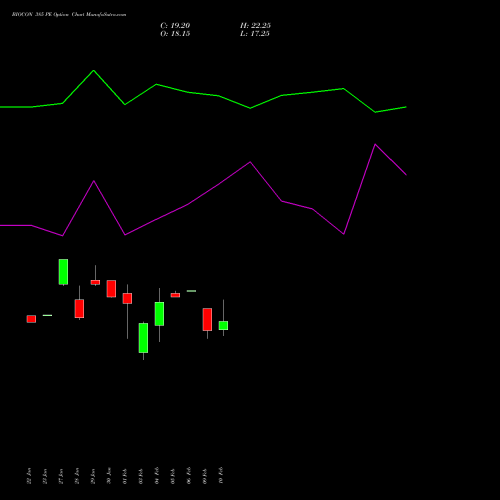Click the 10 Feb date label
Image resolution: width=500 pixels, height=500 pixels.
(x=221, y=475)
